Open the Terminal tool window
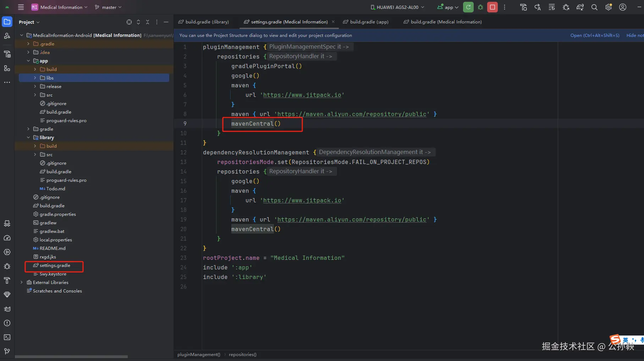 (x=7, y=337)
